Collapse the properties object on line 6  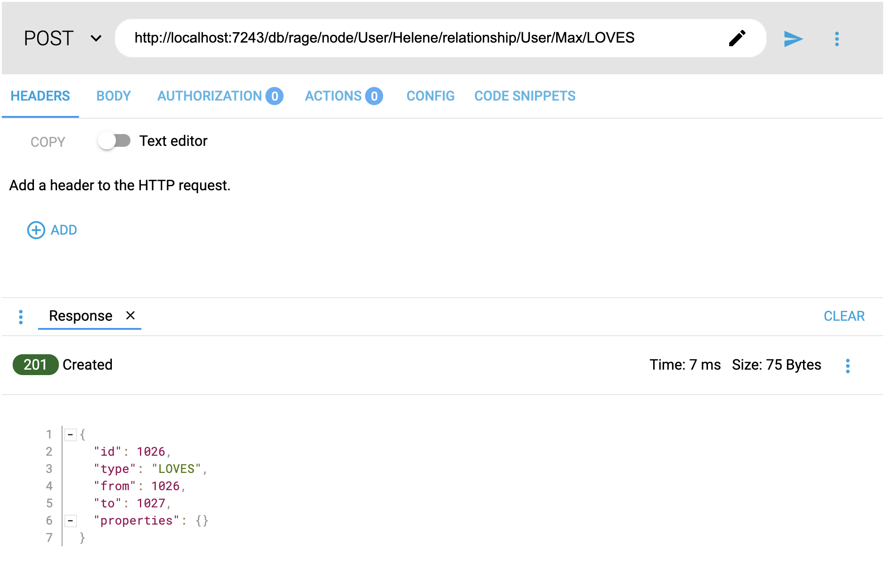coord(70,521)
